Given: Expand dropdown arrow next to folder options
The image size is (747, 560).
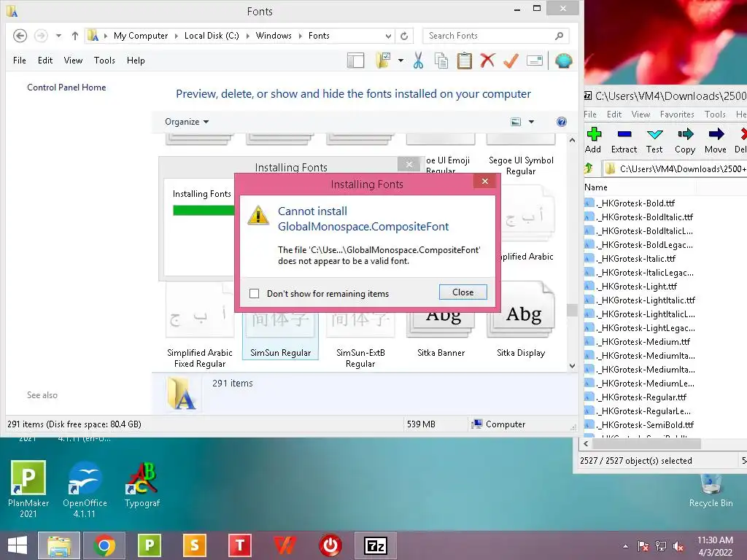Looking at the screenshot, I should point(400,61).
